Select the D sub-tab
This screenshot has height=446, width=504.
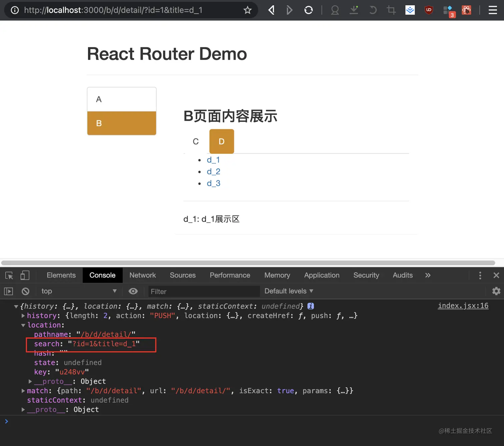tap(222, 141)
